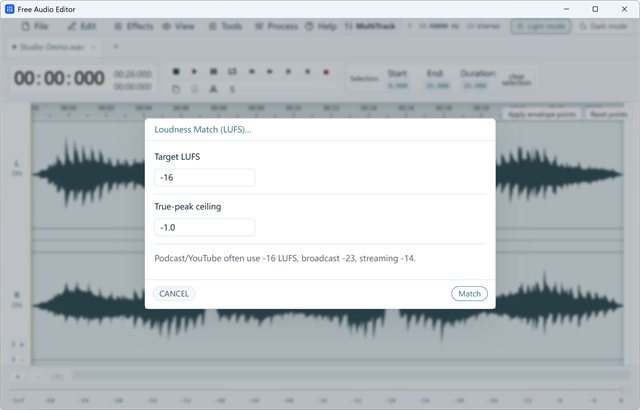
Task: Open the MultiTrack menu
Action: pyautogui.click(x=370, y=27)
